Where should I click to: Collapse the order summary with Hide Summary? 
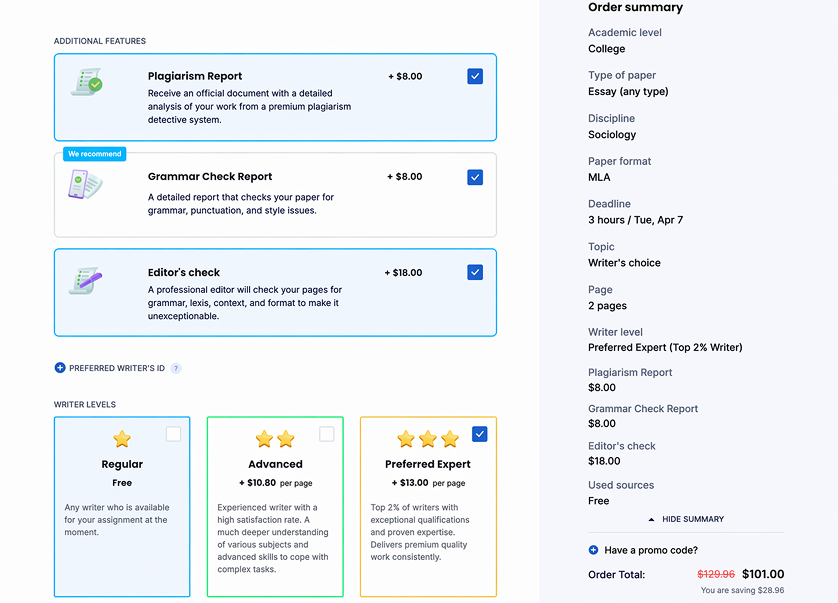(686, 519)
